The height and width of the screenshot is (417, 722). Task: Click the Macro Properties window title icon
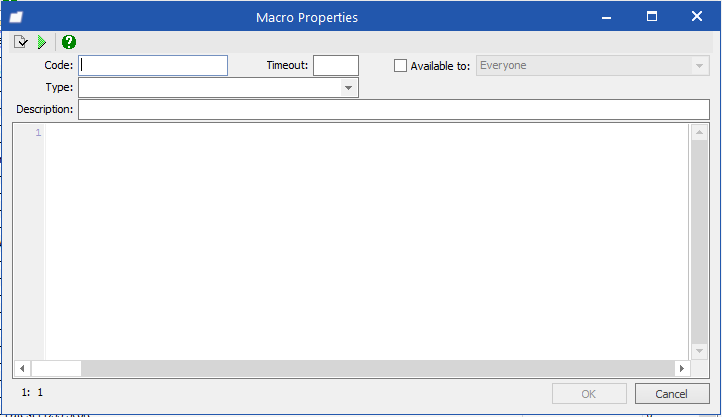pyautogui.click(x=16, y=17)
